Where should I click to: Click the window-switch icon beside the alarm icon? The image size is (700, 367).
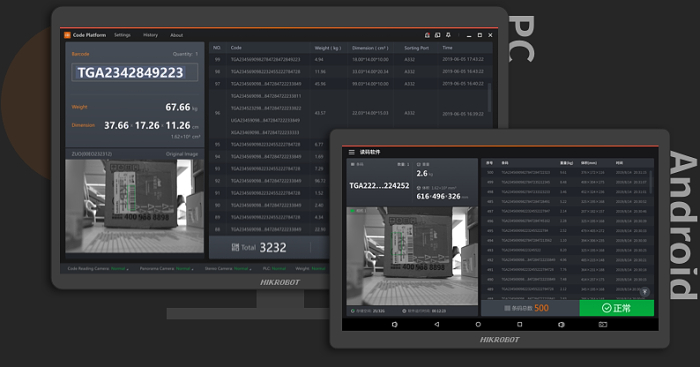[x=438, y=35]
